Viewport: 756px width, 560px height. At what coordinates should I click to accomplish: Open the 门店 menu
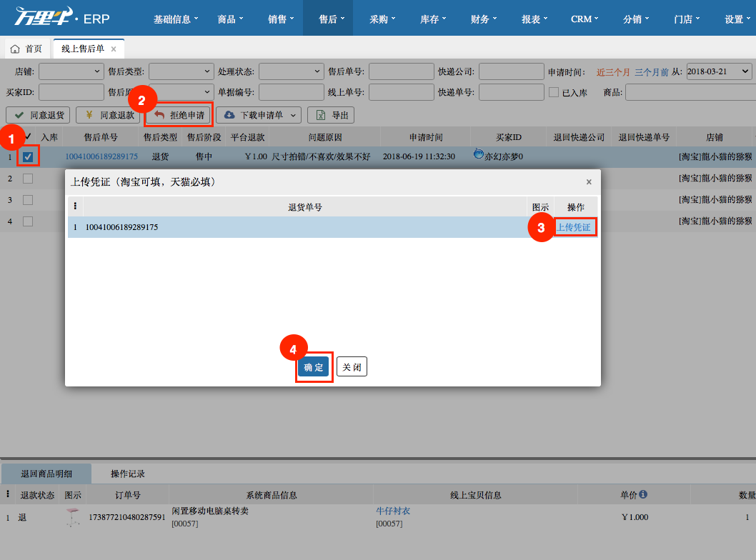click(x=687, y=19)
